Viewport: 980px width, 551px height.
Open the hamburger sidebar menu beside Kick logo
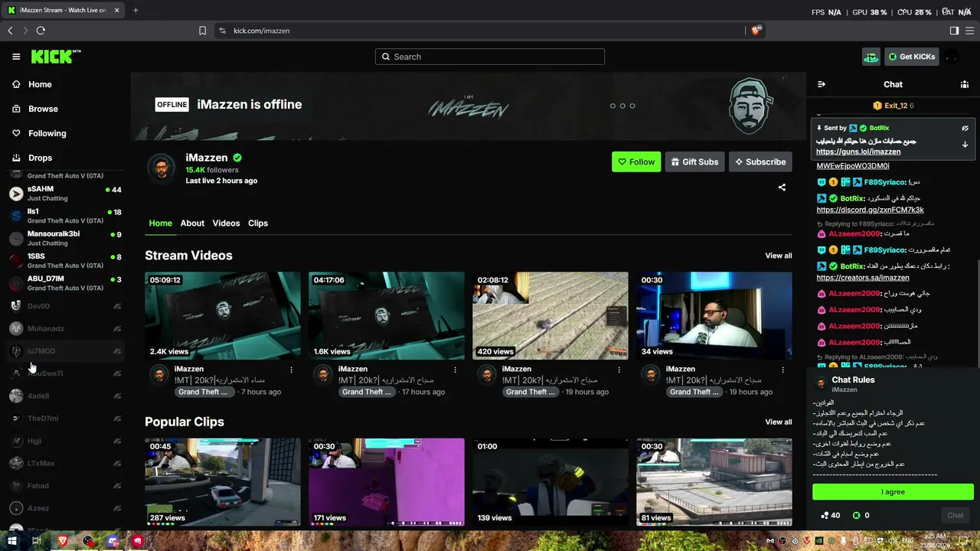(x=16, y=57)
